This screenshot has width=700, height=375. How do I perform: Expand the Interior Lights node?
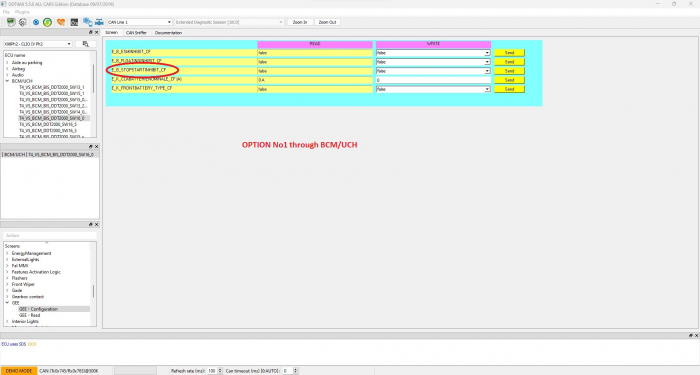[x=7, y=321]
